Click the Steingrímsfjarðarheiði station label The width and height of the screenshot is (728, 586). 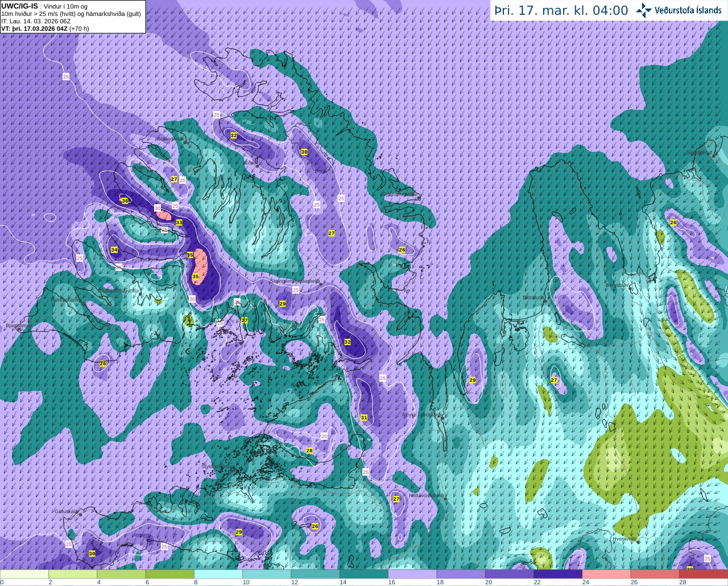pos(295,281)
